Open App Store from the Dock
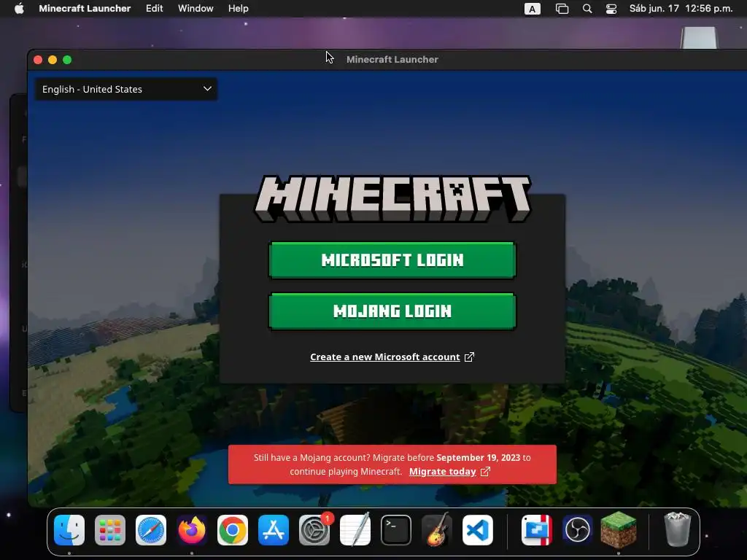The image size is (747, 560). 274,530
